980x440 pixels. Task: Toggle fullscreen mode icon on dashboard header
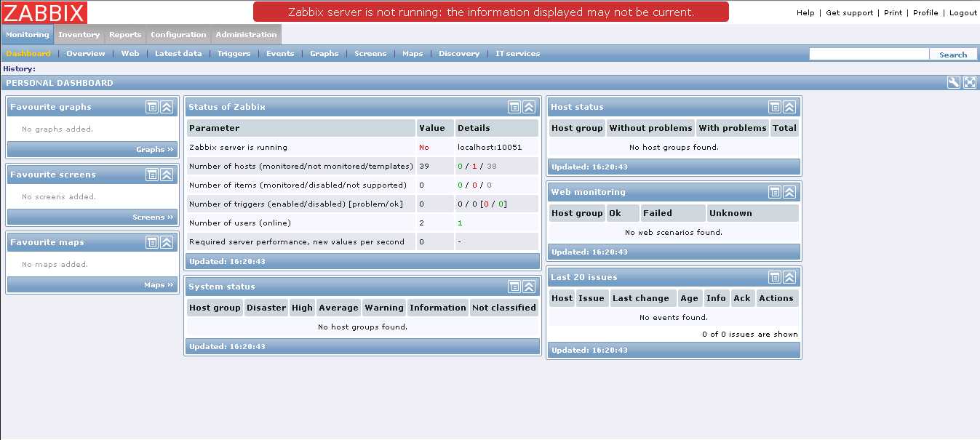click(969, 83)
